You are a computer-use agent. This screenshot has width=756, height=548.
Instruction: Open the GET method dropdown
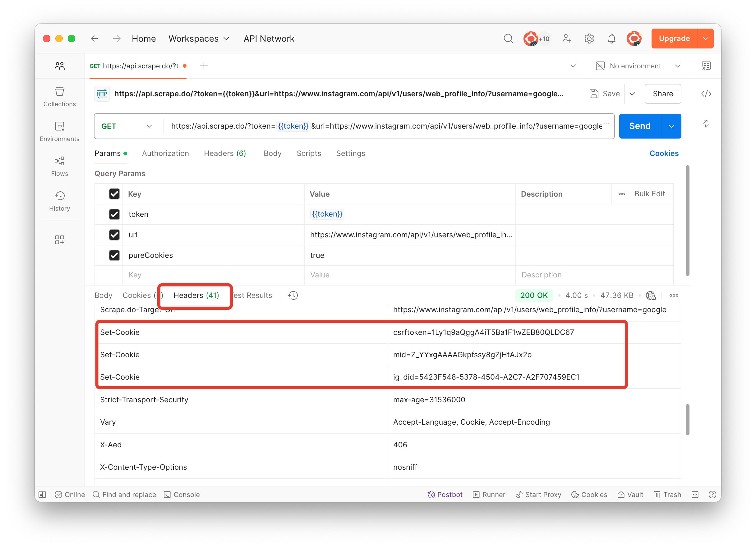pos(127,126)
